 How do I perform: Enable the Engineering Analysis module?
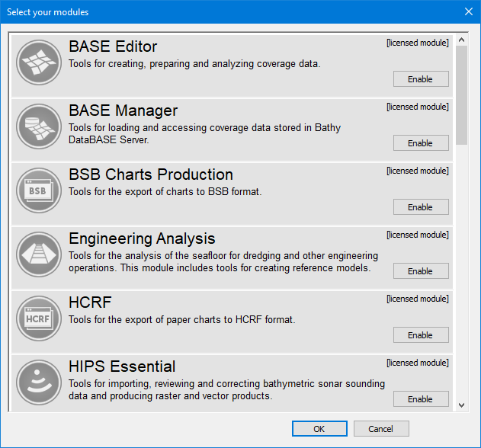[x=420, y=271]
